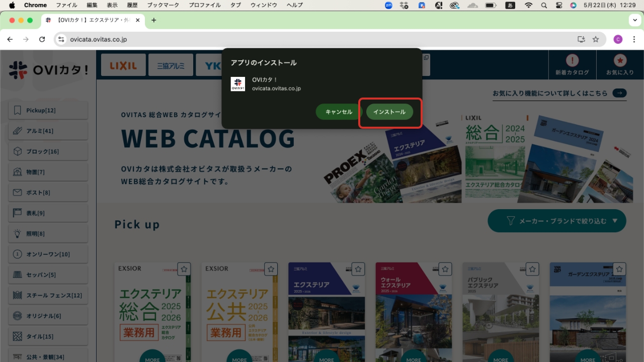
Task: Open the Chrome profile avatar
Action: (618, 39)
